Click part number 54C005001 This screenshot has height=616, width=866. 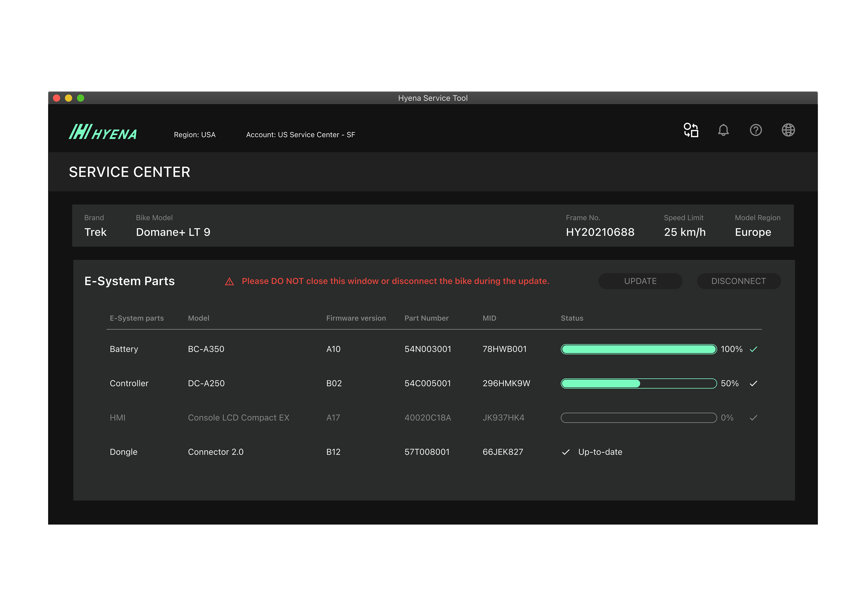point(428,383)
